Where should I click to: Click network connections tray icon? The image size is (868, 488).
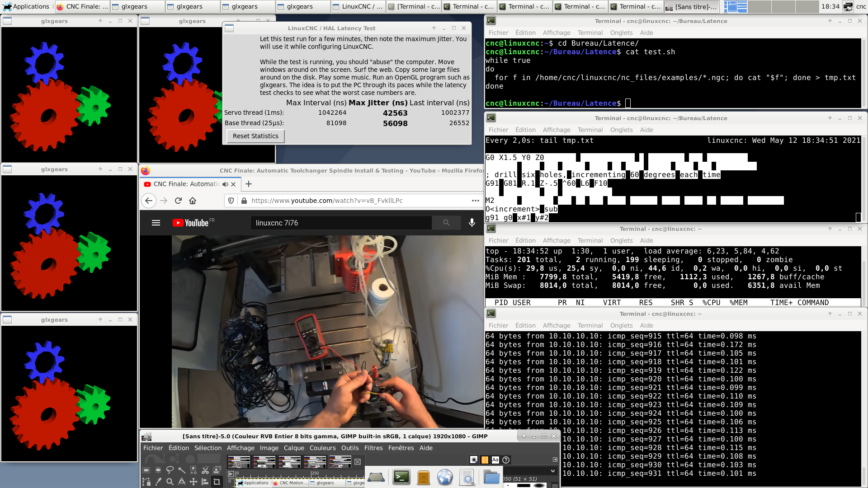tap(848, 6)
